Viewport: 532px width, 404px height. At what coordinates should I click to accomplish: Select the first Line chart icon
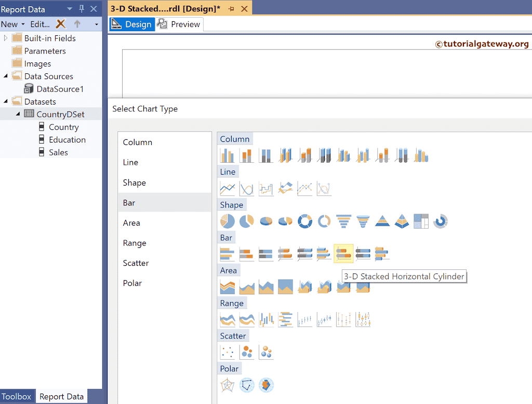pyautogui.click(x=228, y=188)
